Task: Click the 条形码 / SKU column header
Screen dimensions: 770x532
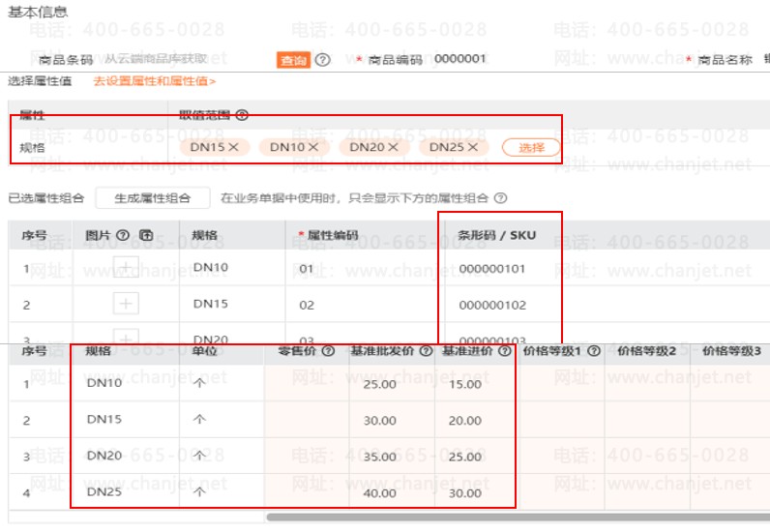Action: pos(496,235)
